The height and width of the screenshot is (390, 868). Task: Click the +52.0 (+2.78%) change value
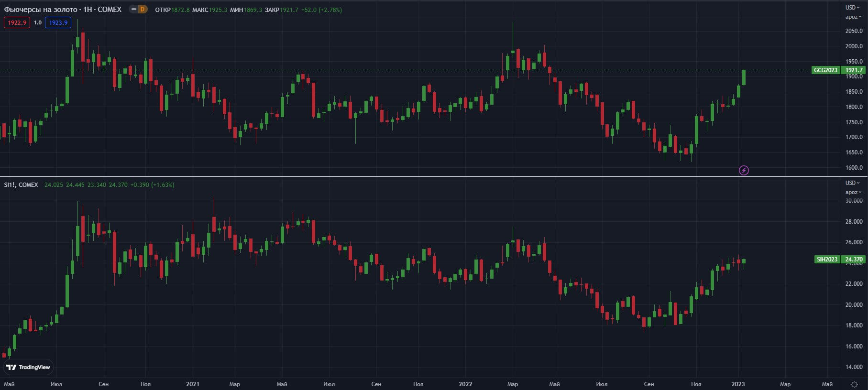(x=321, y=10)
